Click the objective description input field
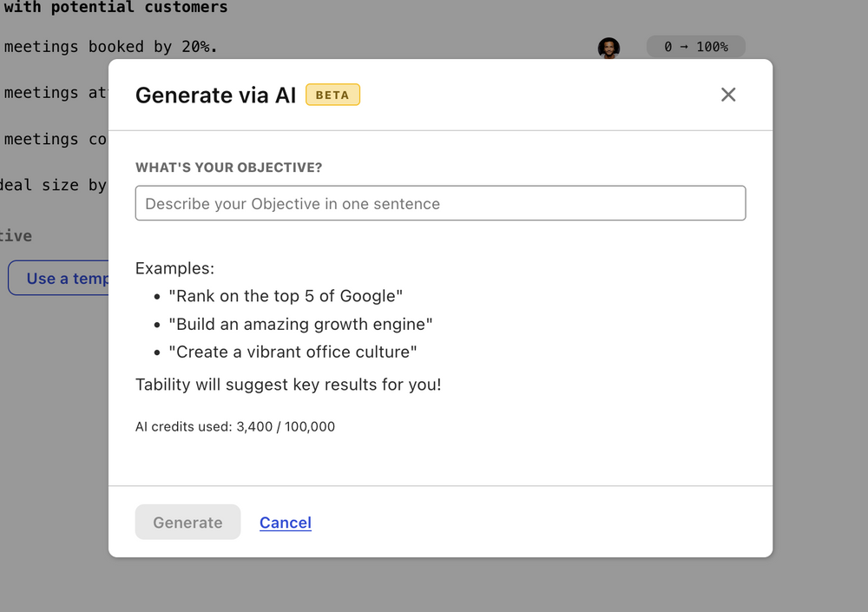 point(440,202)
